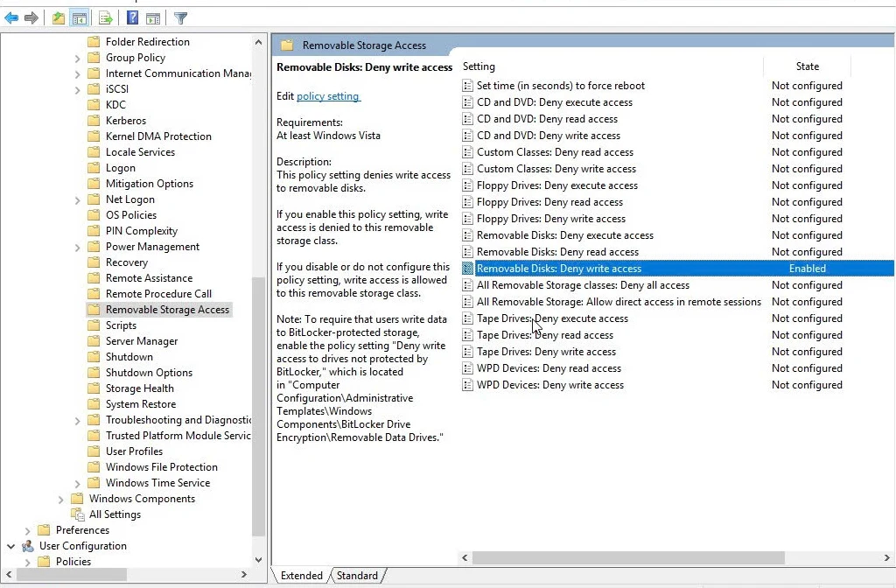Click tree pane vertical scrollbar down arrow

pos(258,560)
